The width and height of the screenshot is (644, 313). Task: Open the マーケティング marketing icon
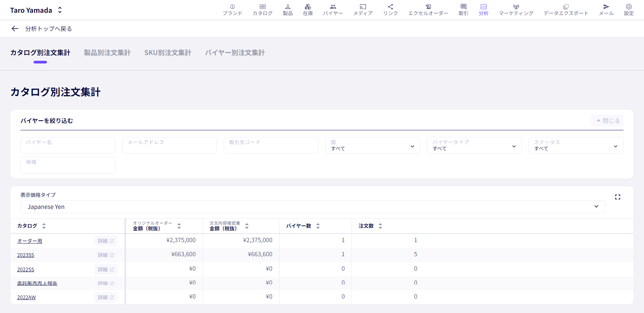pos(516,7)
